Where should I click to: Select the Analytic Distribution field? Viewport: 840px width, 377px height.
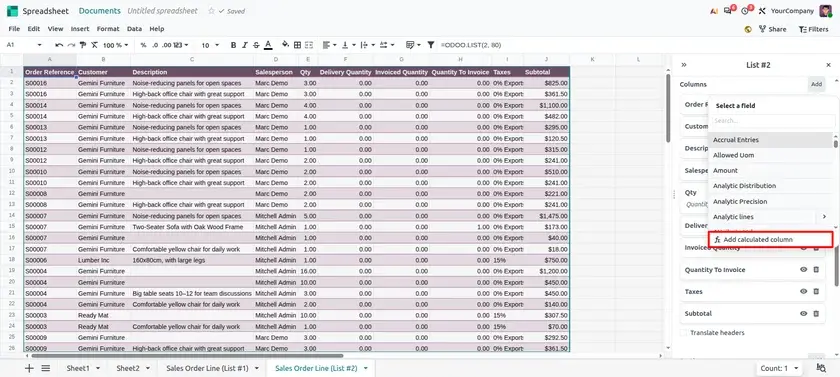pos(771,186)
